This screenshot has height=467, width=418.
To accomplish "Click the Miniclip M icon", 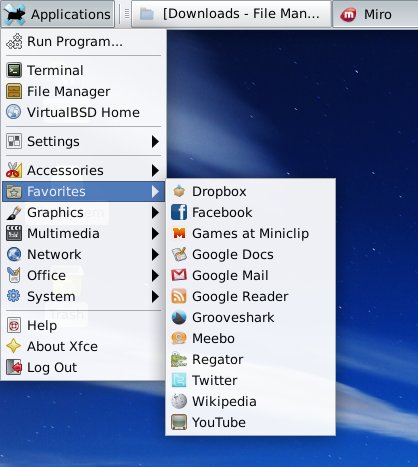I will (x=179, y=233).
